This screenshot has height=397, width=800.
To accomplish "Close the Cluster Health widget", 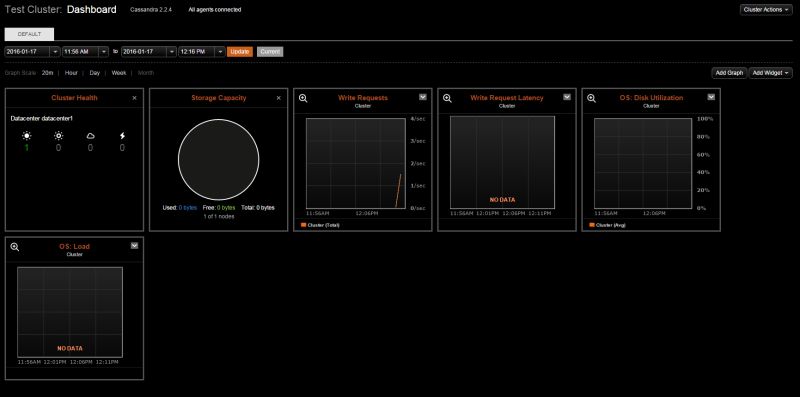I will (135, 98).
